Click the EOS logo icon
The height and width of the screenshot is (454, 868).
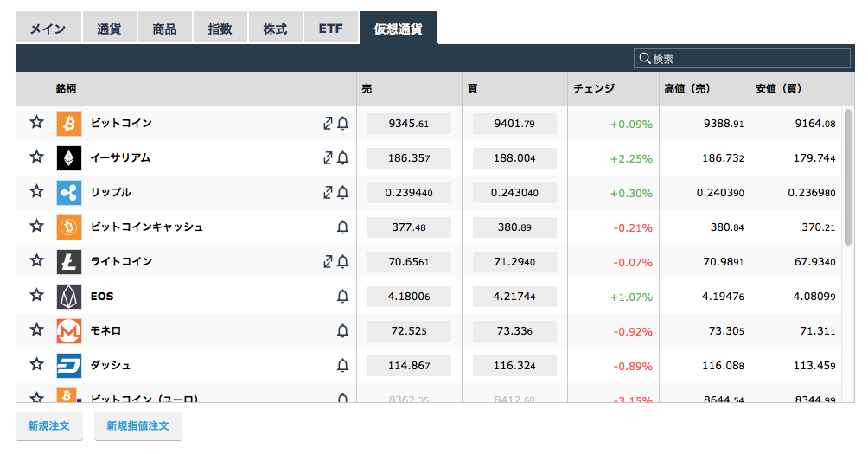click(69, 297)
